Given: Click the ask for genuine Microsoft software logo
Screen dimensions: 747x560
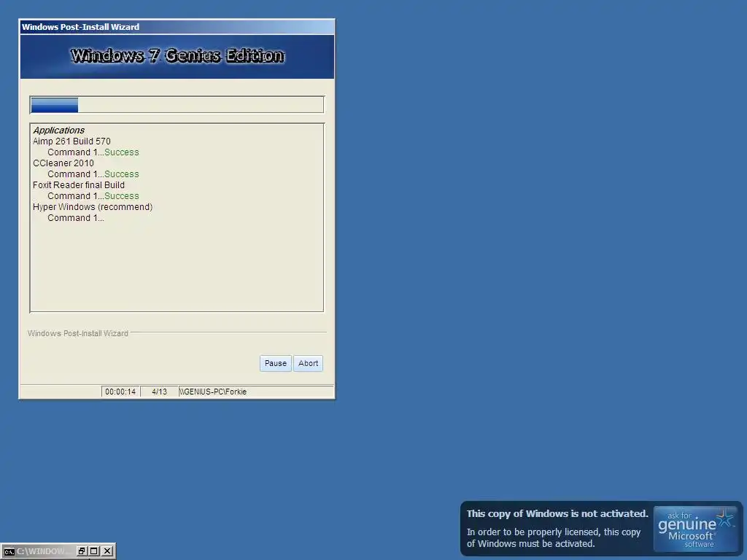Looking at the screenshot, I should pos(695,529).
